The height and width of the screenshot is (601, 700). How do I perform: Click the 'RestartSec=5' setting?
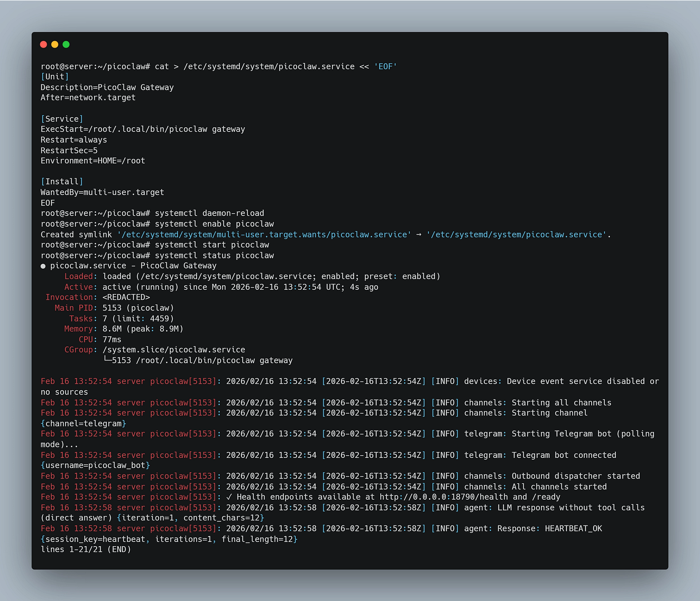[x=69, y=150]
